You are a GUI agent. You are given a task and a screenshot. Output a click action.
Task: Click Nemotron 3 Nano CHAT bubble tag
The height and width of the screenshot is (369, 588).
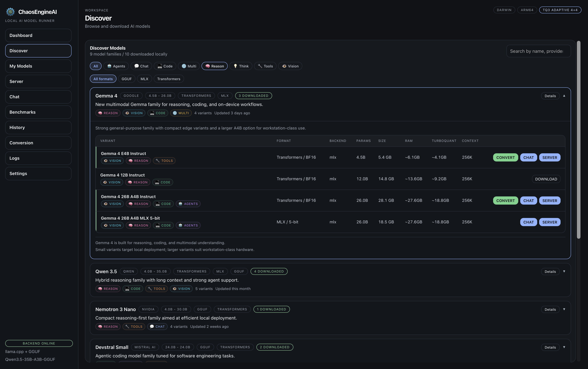(x=157, y=327)
